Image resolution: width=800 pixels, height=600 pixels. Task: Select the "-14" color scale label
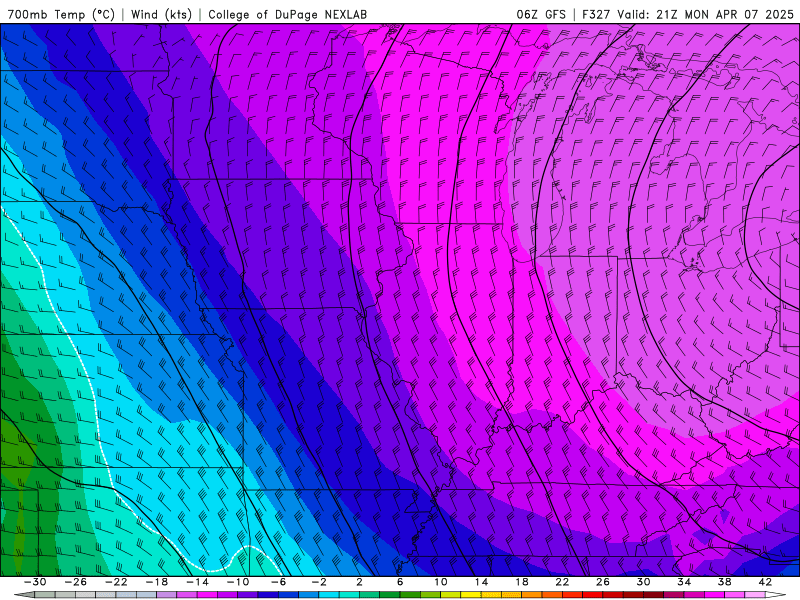pyautogui.click(x=197, y=582)
